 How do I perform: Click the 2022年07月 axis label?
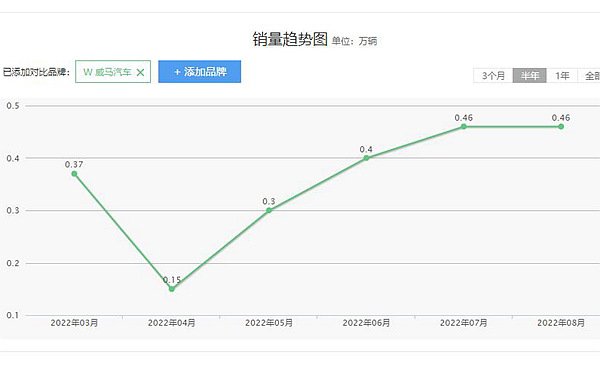tap(464, 323)
